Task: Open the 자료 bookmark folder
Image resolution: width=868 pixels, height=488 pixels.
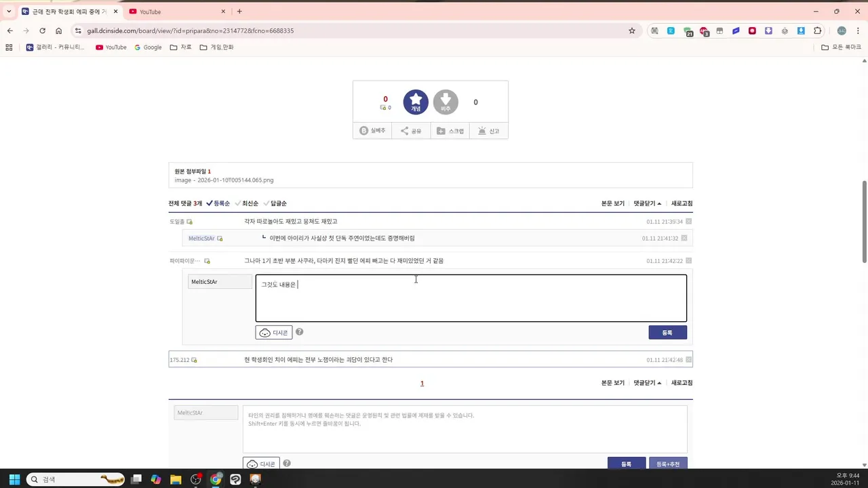Action: (180, 47)
